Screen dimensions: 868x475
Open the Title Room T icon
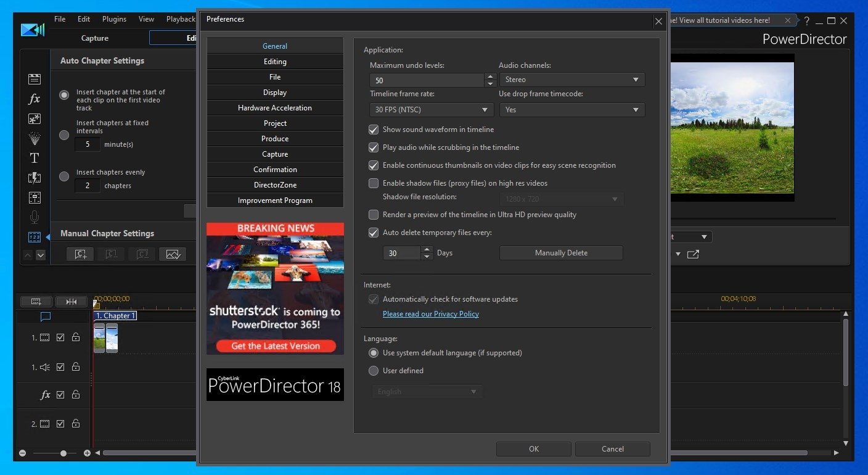35,158
